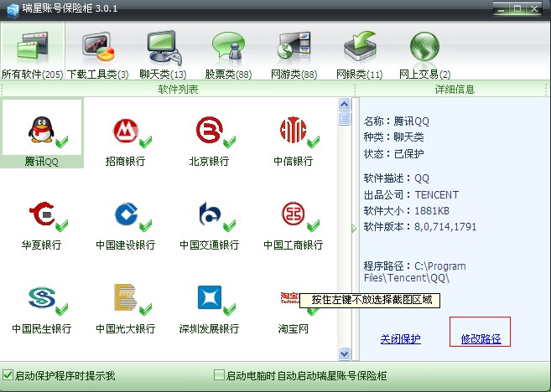
Task: Click the software list scroll up arrow
Action: click(345, 104)
